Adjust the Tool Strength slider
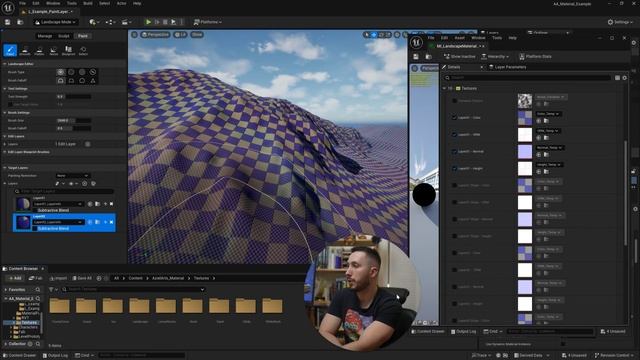 [x=73, y=97]
